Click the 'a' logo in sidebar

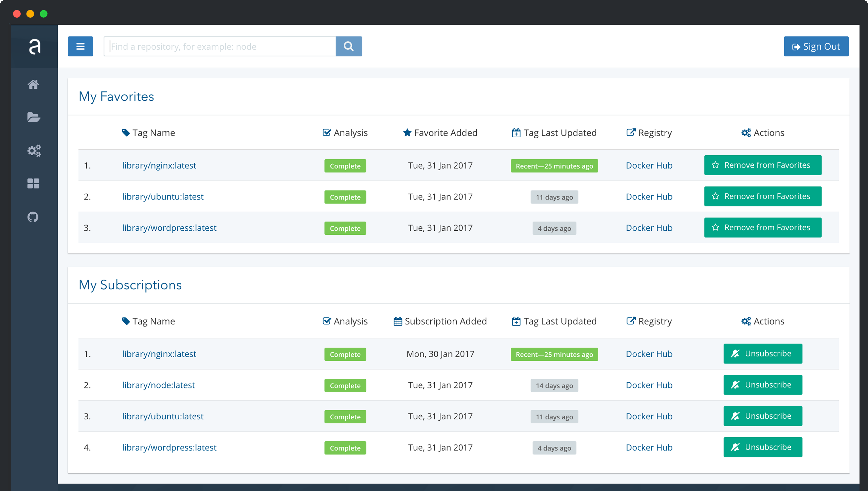click(x=34, y=47)
